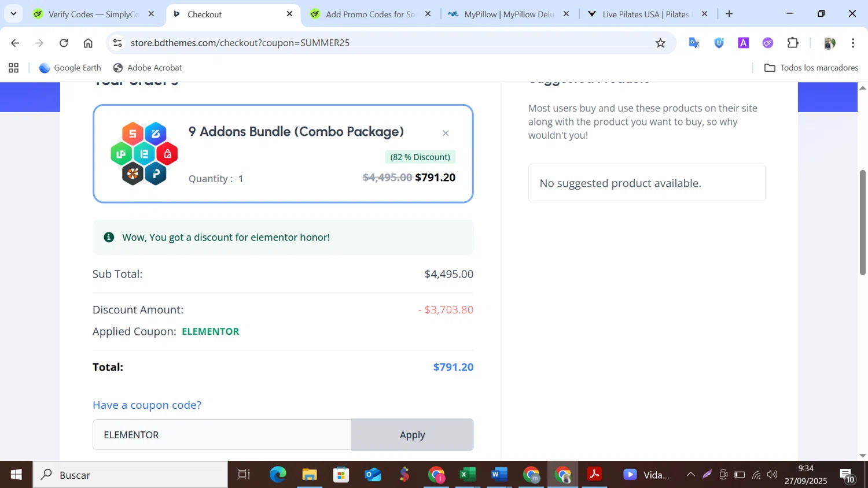Click the info icon in discount notice
Image resolution: width=868 pixels, height=488 pixels.
click(x=109, y=237)
